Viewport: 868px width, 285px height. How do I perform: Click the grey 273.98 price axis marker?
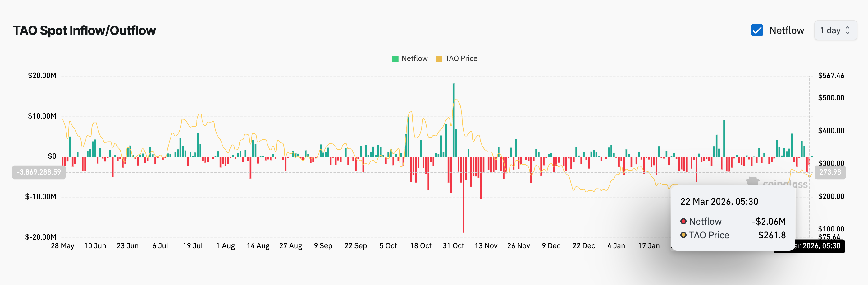pos(830,172)
